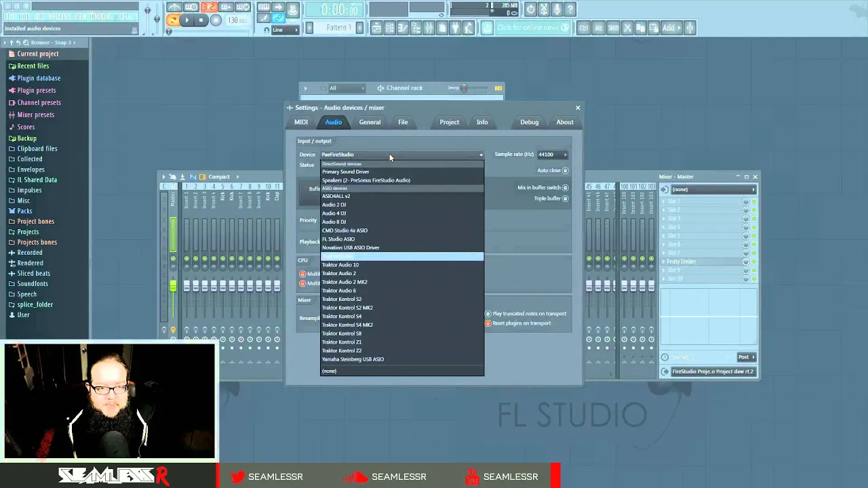Switch to the Project settings tab
This screenshot has width=868, height=488.
point(449,122)
